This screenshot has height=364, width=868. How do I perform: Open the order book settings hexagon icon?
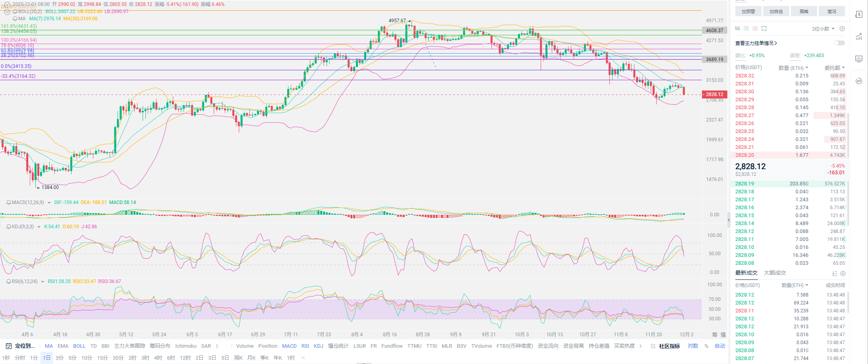click(x=842, y=29)
